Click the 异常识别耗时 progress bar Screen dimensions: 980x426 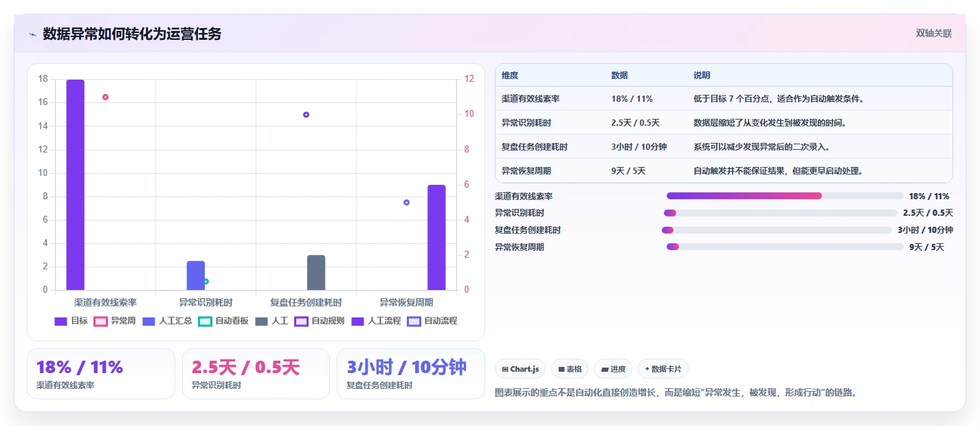[x=781, y=213]
